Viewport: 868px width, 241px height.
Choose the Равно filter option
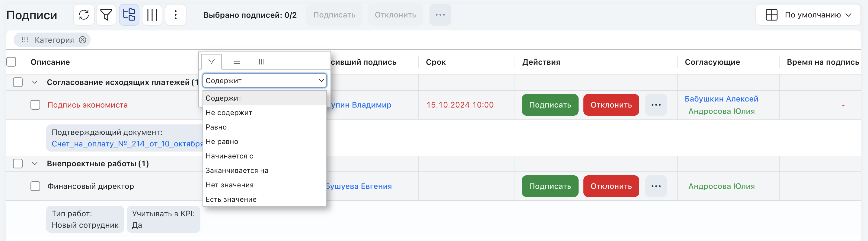pos(264,127)
